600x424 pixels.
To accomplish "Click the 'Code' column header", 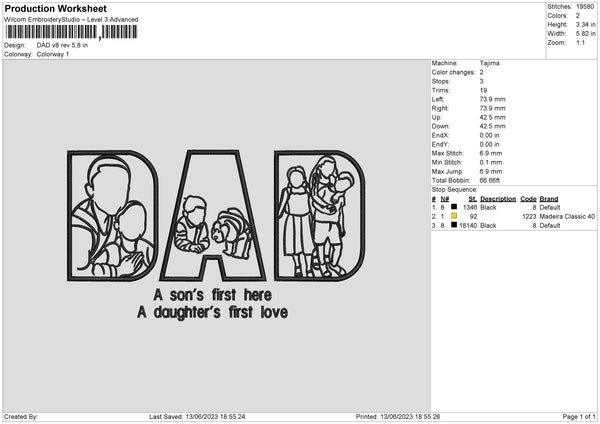I will point(528,199).
